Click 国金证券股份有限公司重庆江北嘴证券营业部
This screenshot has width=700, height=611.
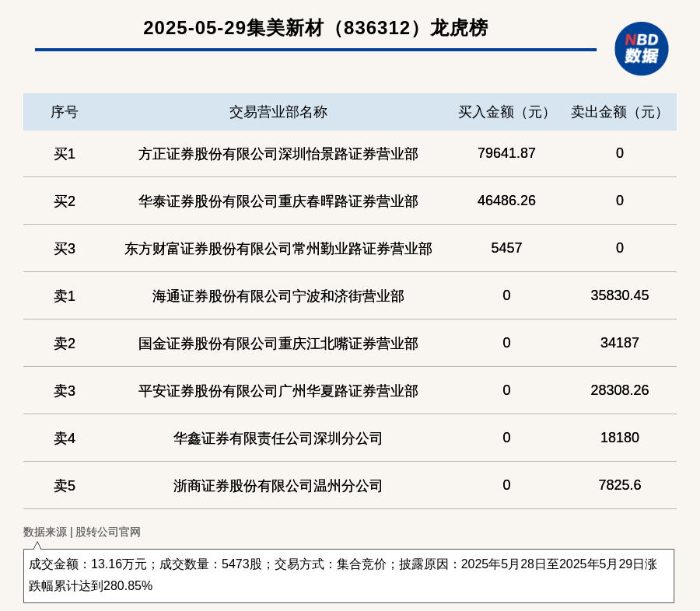pyautogui.click(x=278, y=344)
